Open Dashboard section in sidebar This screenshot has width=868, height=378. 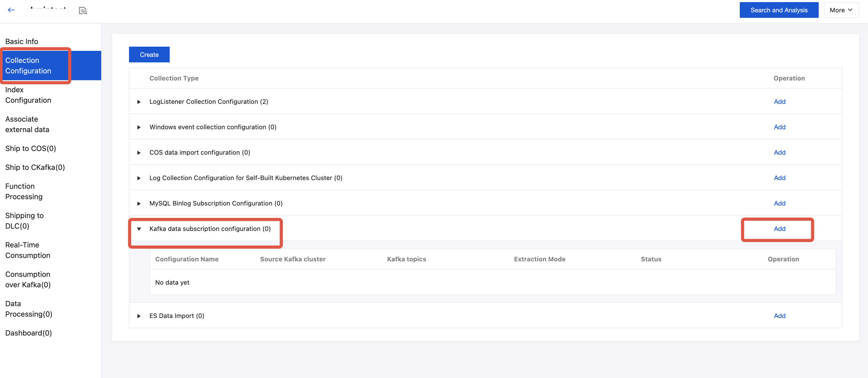coord(28,333)
